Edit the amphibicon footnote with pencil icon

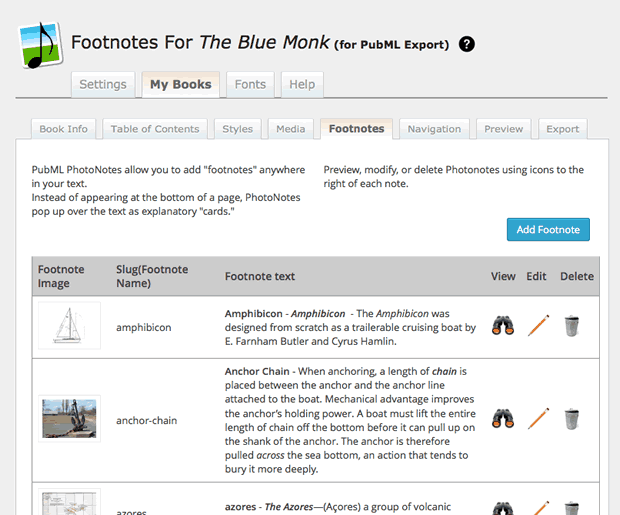(x=539, y=326)
